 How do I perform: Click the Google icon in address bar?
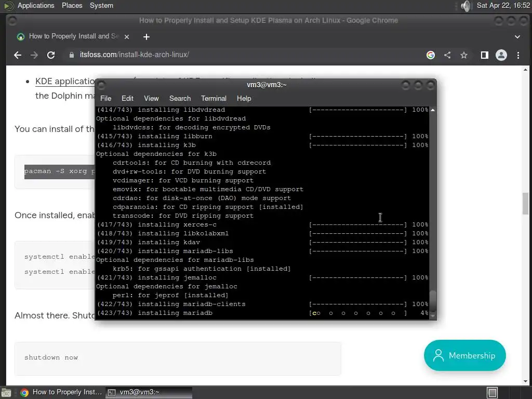coord(431,55)
